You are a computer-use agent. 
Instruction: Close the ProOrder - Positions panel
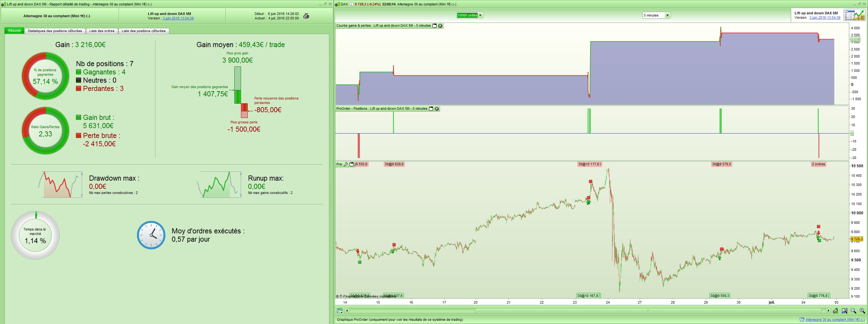tap(437, 108)
